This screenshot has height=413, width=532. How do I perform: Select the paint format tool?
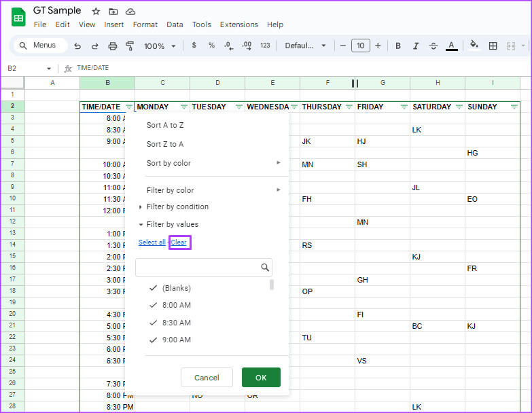[x=130, y=46]
